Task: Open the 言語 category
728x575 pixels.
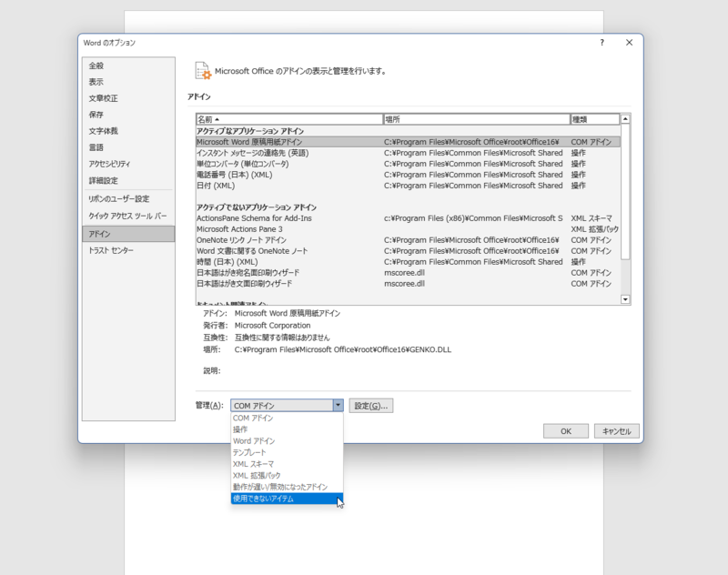Action: click(128, 147)
